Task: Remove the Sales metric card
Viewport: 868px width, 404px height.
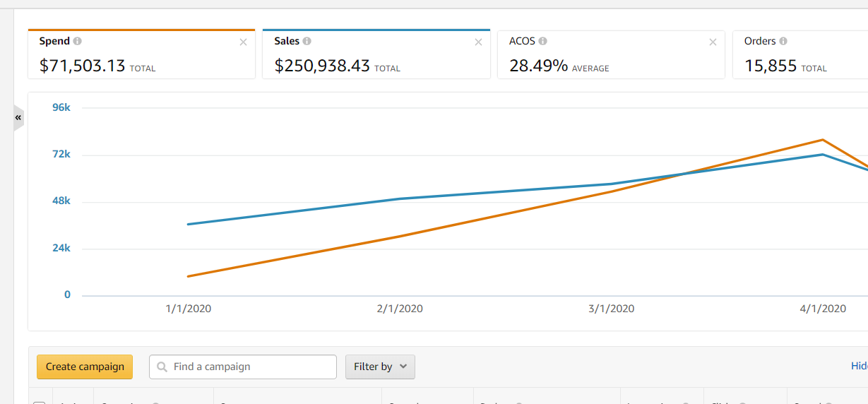Action: (x=479, y=42)
